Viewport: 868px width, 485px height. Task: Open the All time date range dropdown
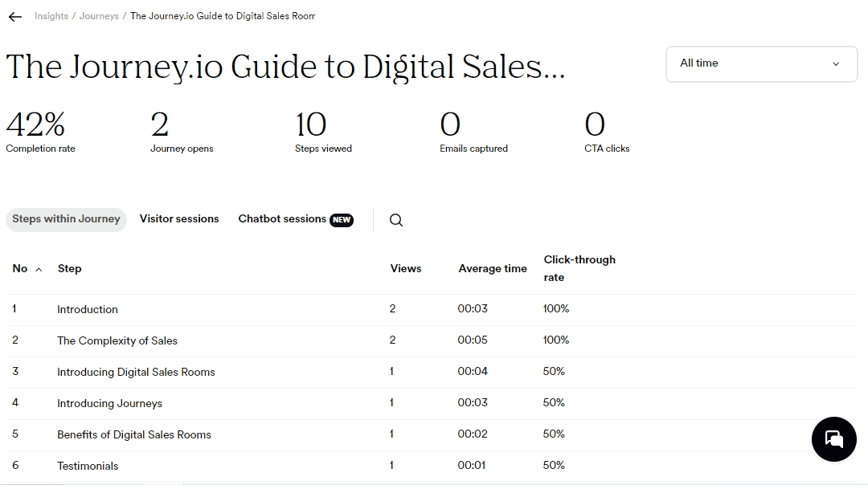[761, 63]
